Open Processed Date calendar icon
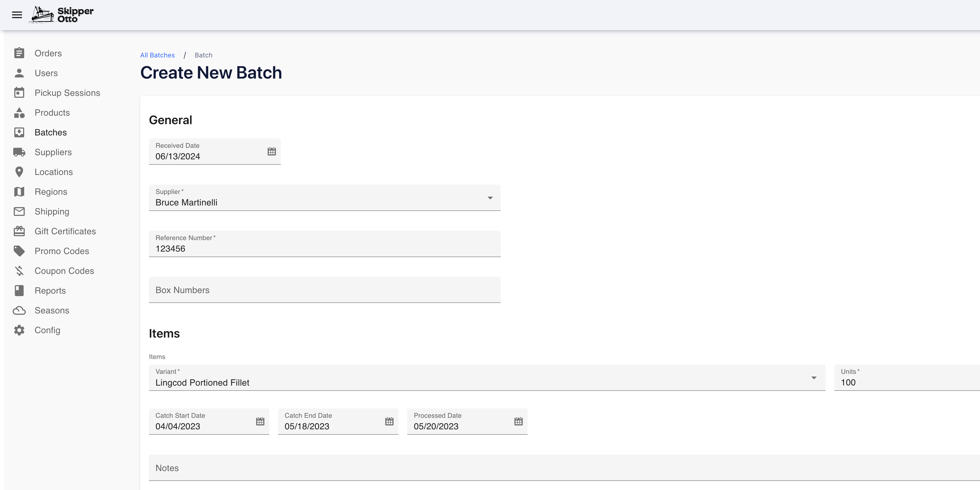980x490 pixels. [x=518, y=421]
